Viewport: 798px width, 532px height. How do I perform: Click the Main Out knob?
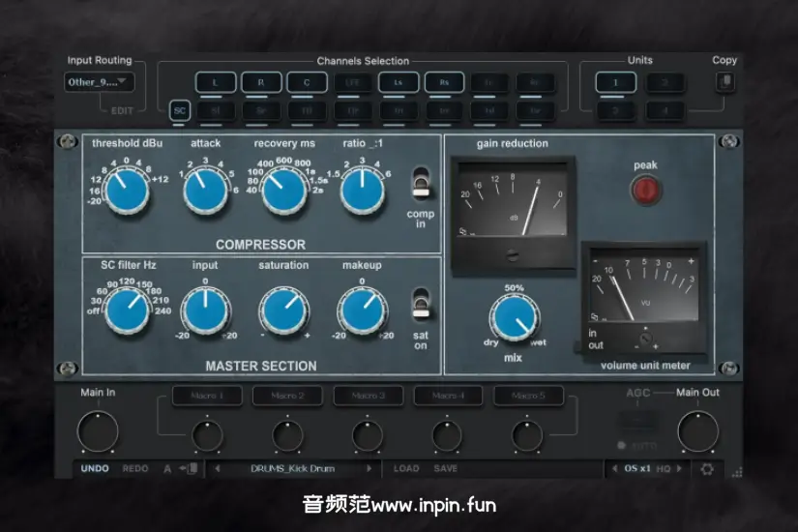tap(697, 431)
